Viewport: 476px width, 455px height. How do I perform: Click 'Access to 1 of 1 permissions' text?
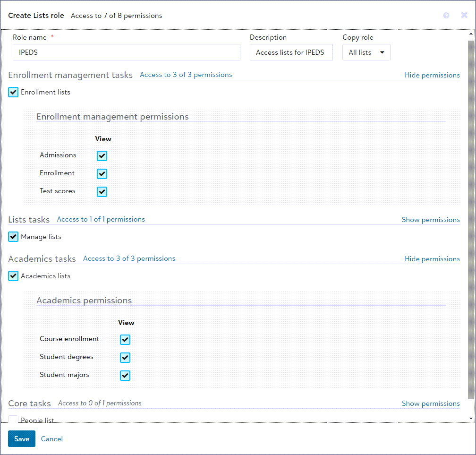pyautogui.click(x=101, y=219)
